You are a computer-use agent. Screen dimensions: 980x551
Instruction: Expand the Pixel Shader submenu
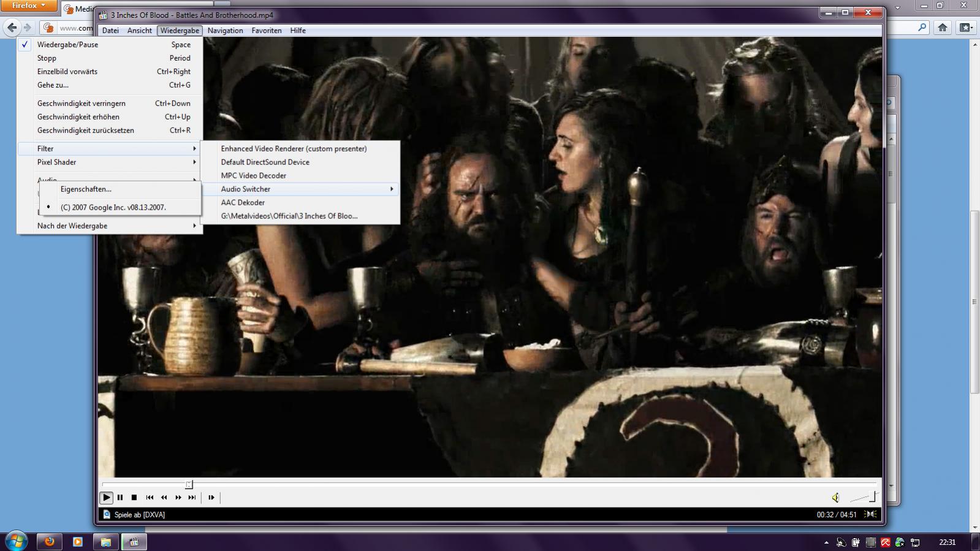(x=109, y=162)
